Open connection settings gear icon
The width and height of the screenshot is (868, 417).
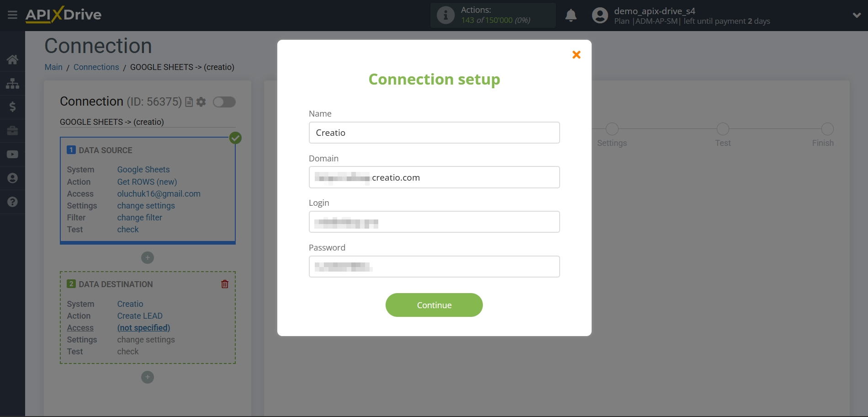(x=201, y=102)
